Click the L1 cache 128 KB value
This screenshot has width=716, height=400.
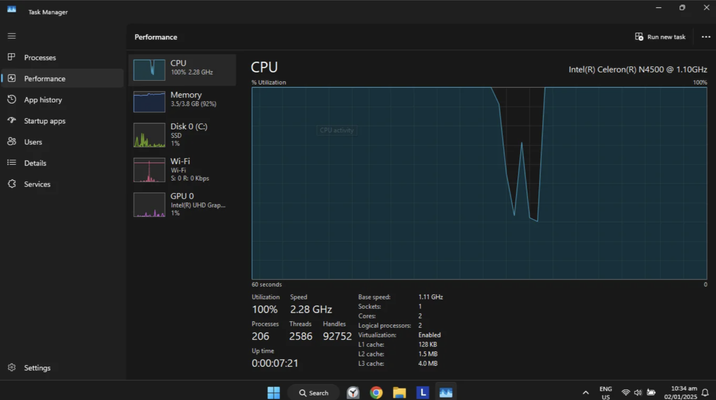pyautogui.click(x=427, y=344)
